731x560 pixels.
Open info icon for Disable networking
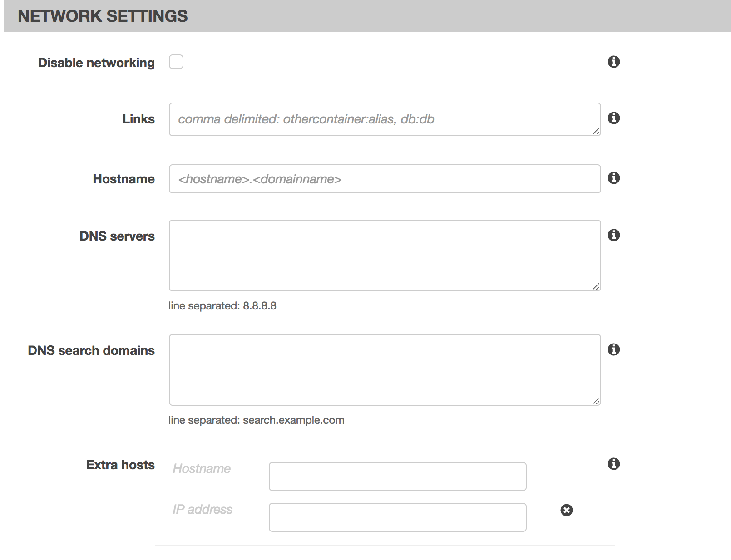[614, 62]
